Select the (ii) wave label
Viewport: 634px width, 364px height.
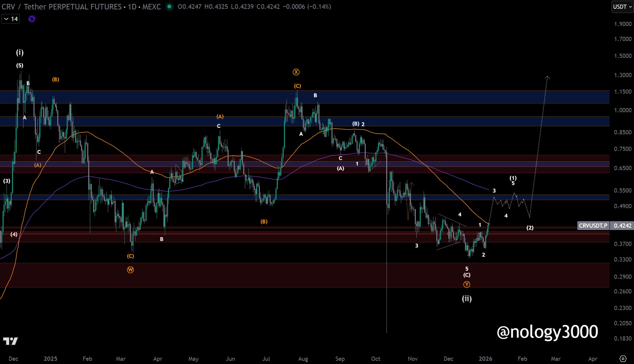point(467,298)
